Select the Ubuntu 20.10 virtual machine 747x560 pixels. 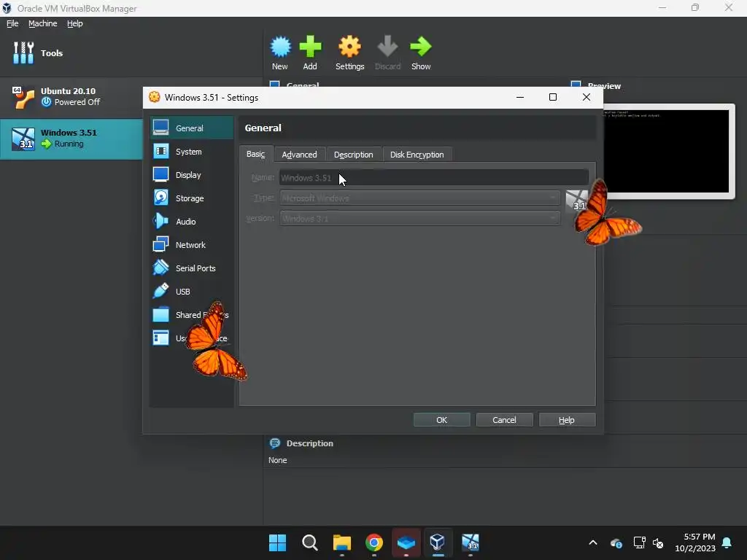click(71, 97)
